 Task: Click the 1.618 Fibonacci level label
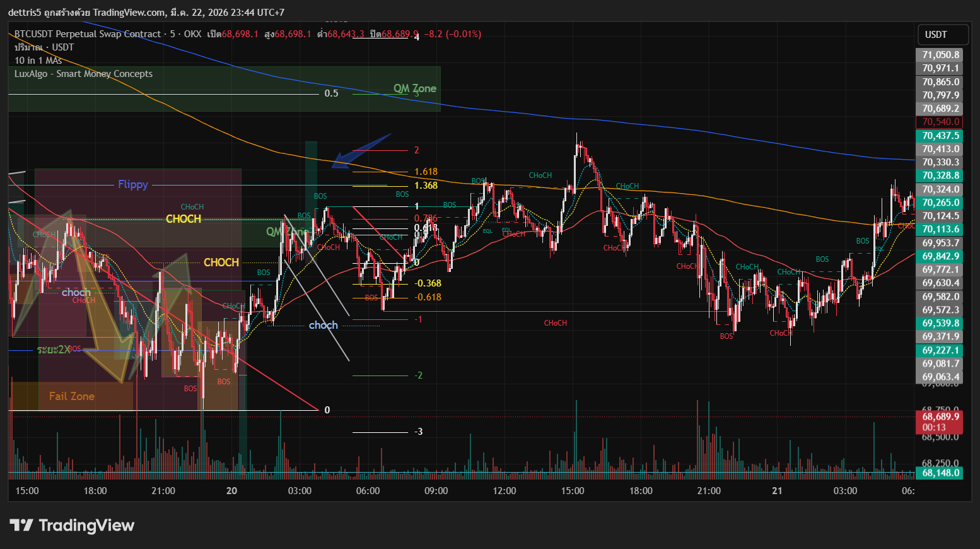(426, 172)
